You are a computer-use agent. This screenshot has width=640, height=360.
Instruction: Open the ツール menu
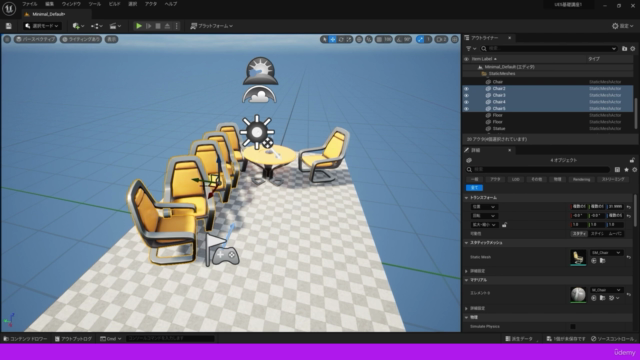95,4
